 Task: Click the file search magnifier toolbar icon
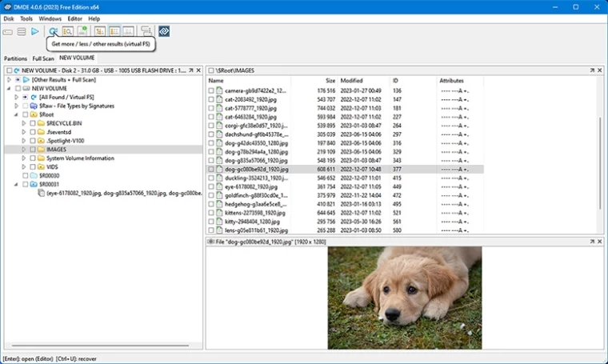(x=67, y=31)
